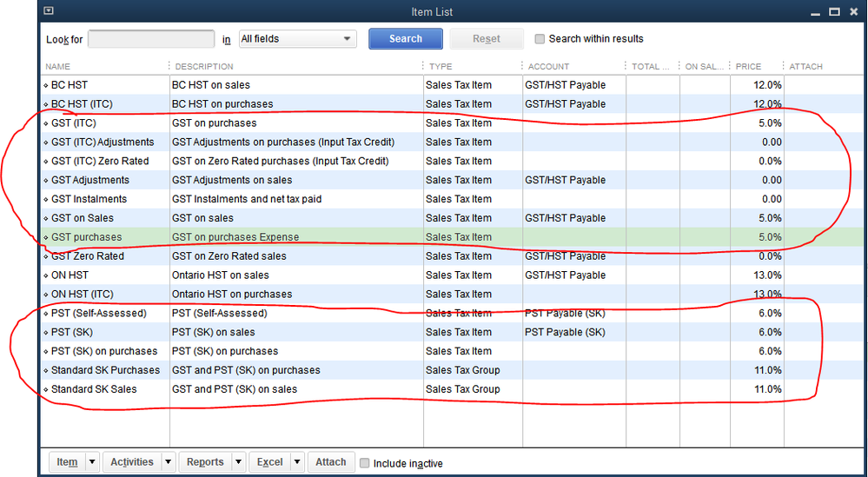This screenshot has height=477, width=868.
Task: Click the 12.0% price in BC HST row
Action: (x=767, y=85)
